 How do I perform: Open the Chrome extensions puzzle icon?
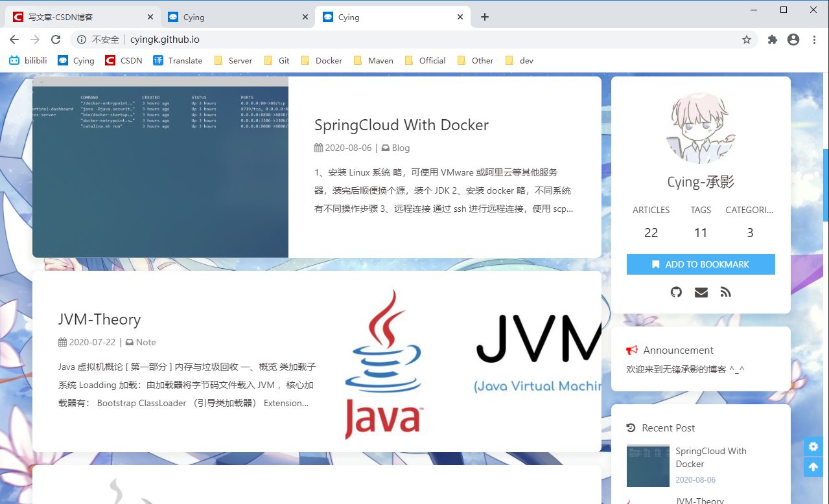[772, 40]
